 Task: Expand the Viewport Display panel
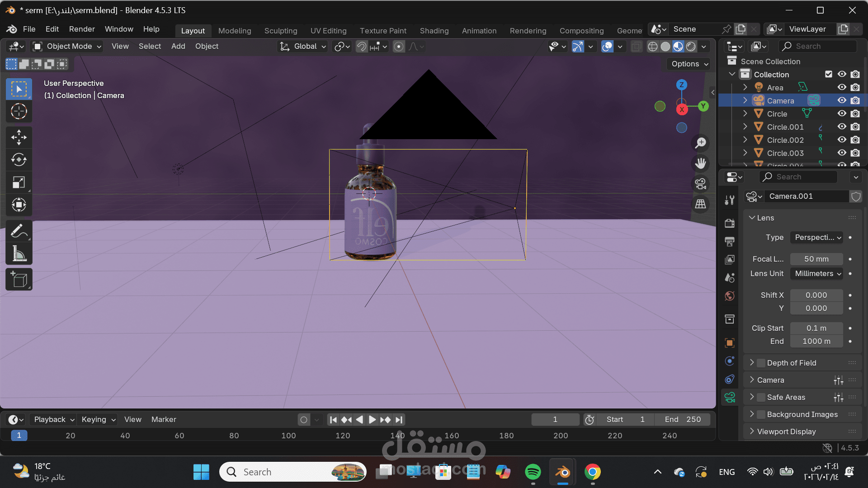(786, 432)
